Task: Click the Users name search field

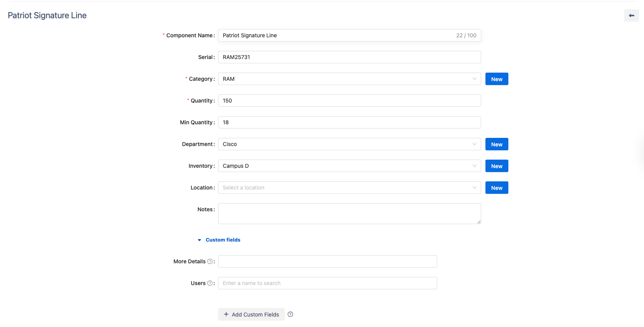Action: (x=327, y=283)
